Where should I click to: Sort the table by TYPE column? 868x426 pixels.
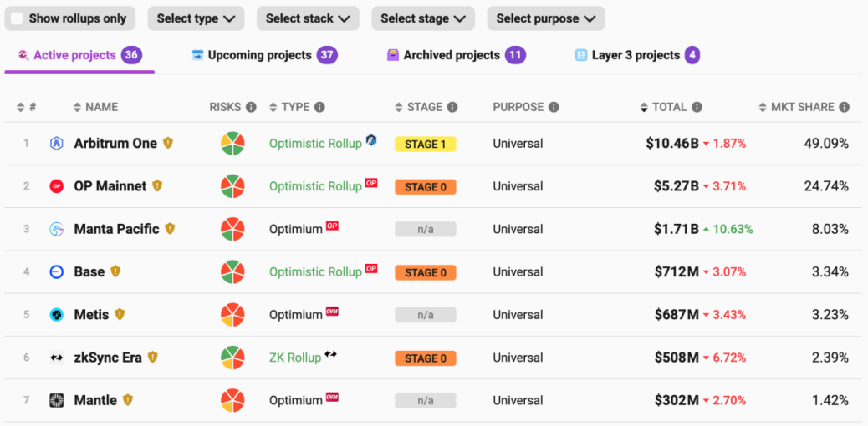[x=290, y=107]
